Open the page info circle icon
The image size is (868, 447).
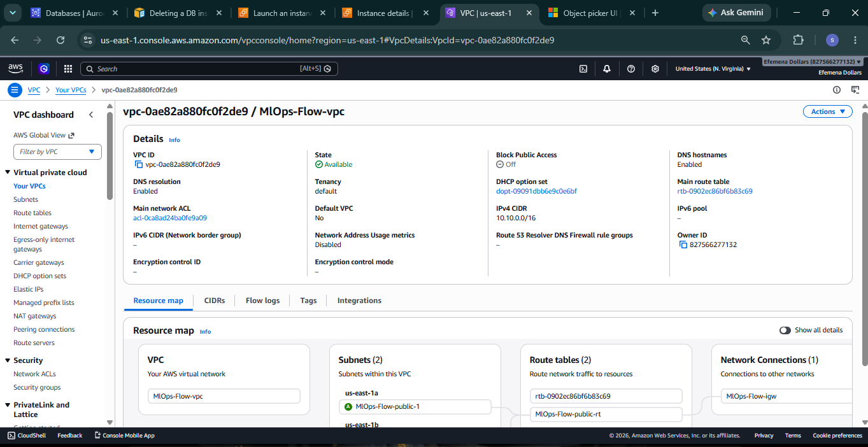837,90
